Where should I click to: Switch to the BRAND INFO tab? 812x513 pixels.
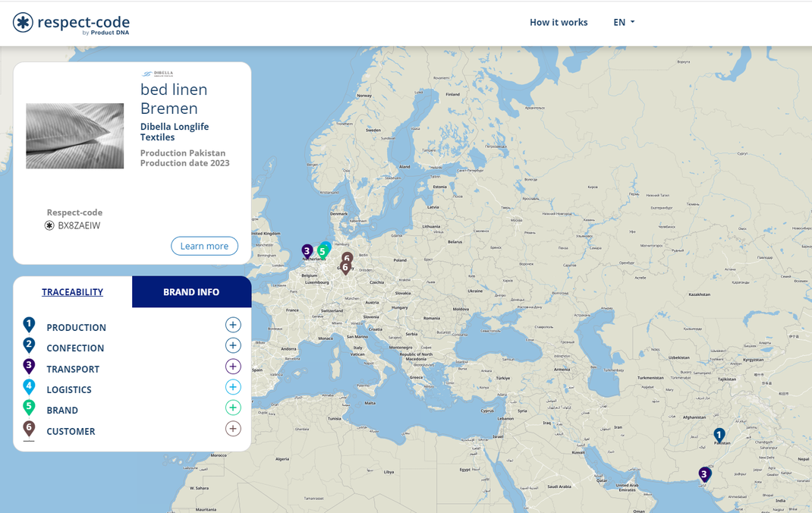(x=191, y=292)
